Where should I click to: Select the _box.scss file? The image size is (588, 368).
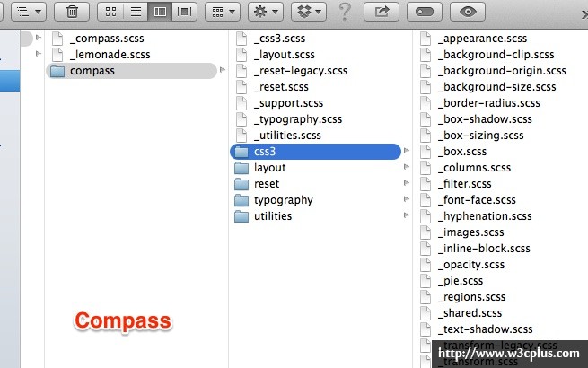[462, 151]
